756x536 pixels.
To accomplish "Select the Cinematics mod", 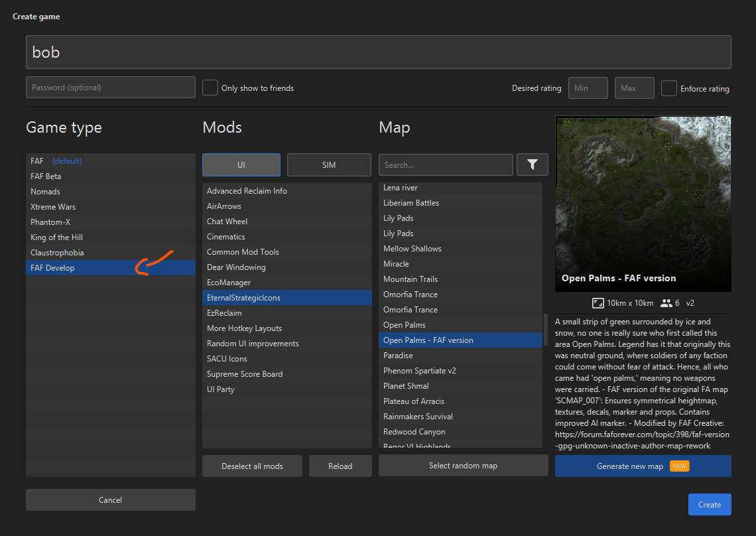I will (287, 237).
